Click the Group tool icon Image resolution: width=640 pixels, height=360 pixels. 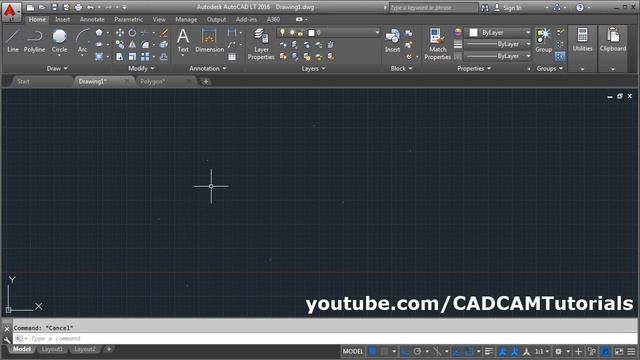click(543, 41)
